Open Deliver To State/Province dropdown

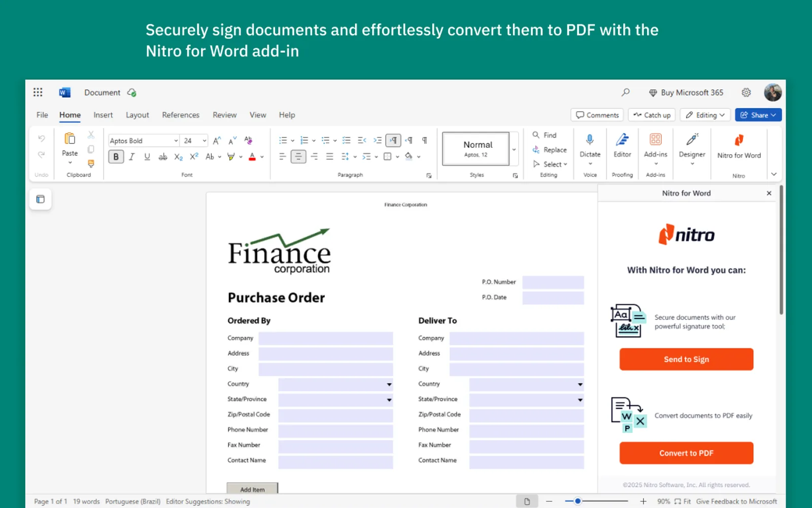click(527, 400)
